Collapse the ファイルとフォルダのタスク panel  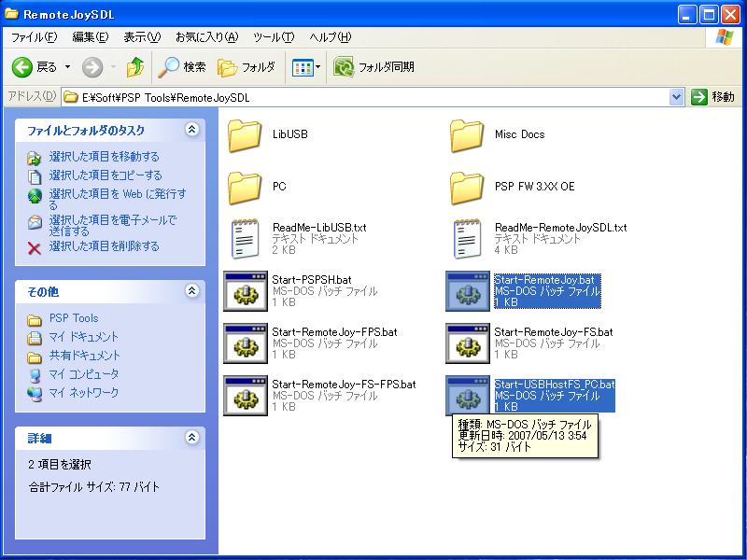[x=192, y=129]
